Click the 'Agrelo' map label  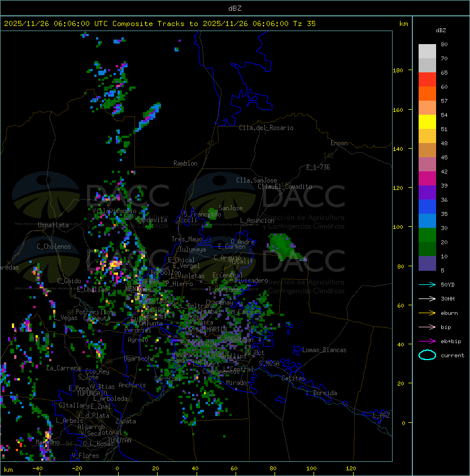coord(138,340)
